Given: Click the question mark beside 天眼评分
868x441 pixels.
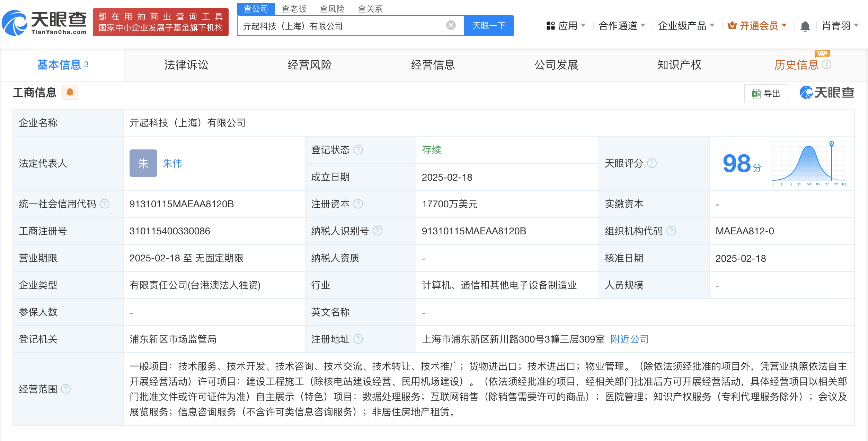Looking at the screenshot, I should coord(652,163).
